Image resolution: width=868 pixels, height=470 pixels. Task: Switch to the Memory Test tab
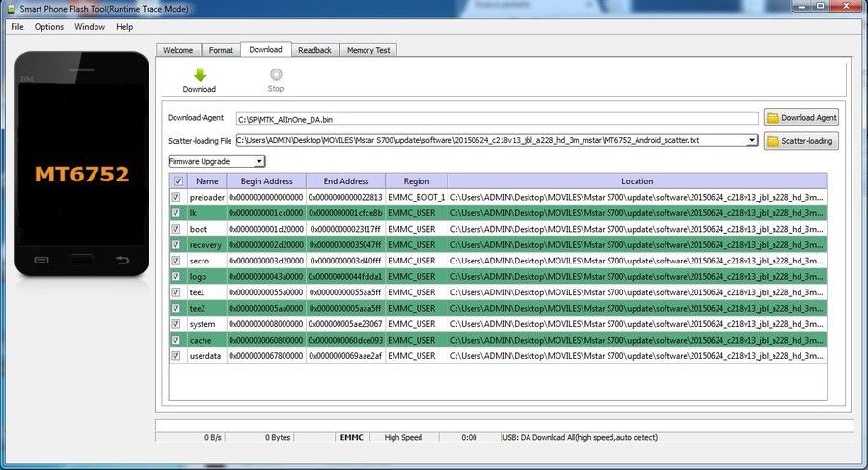(x=368, y=50)
